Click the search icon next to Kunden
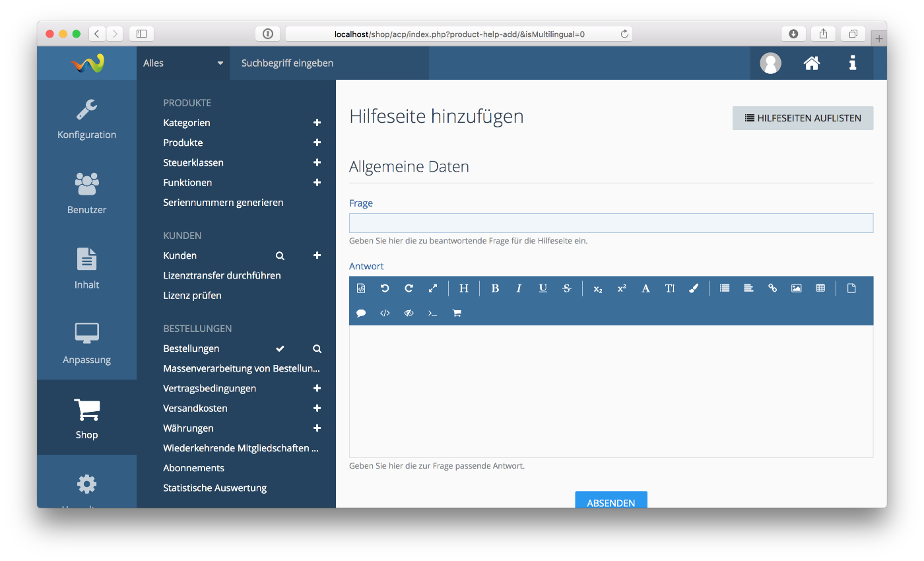Image resolution: width=924 pixels, height=561 pixels. tap(280, 256)
